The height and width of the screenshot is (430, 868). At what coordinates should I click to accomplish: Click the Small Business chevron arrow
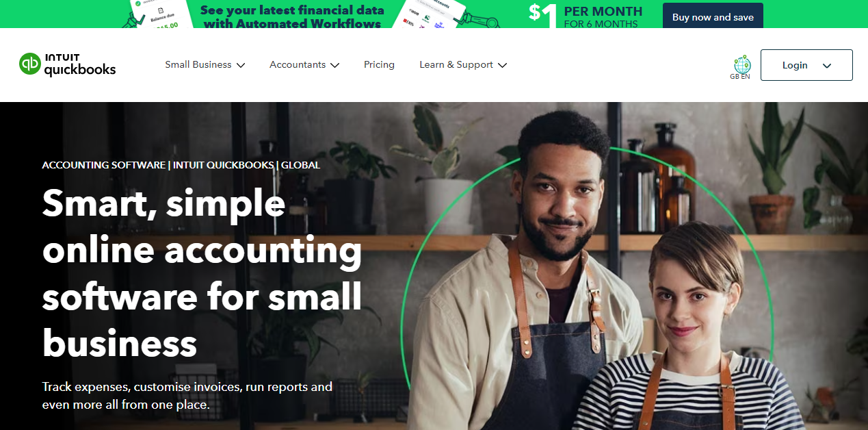tap(241, 65)
